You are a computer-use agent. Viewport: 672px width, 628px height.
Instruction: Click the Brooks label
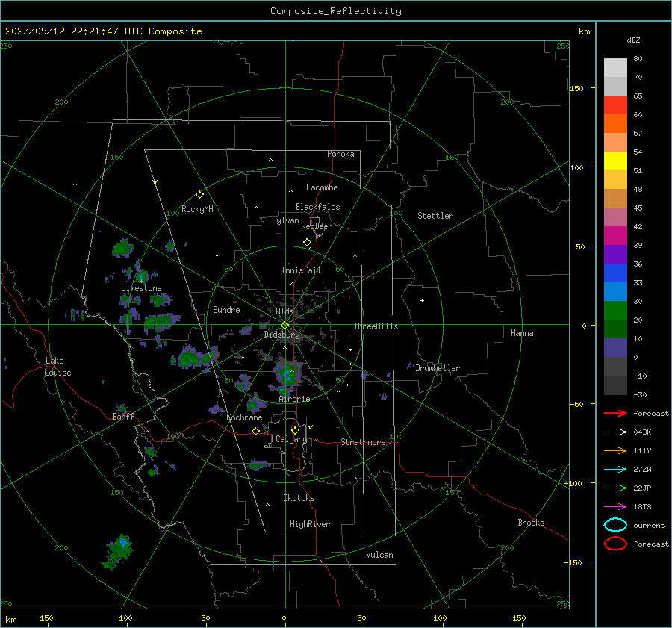point(531,523)
